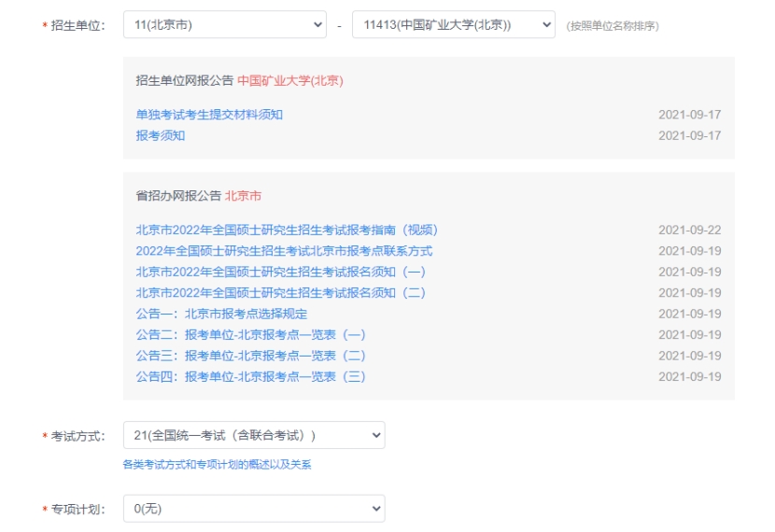
Task: Click the red 中国矿业大学(北京) heading text
Action: (x=290, y=80)
